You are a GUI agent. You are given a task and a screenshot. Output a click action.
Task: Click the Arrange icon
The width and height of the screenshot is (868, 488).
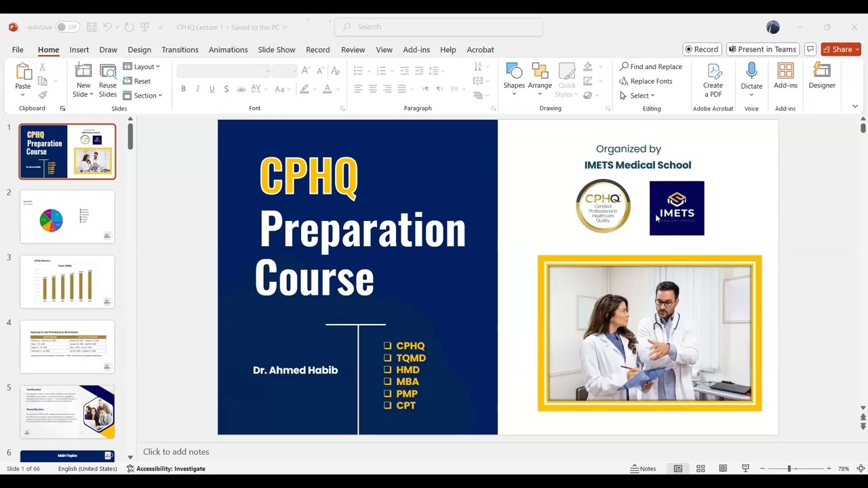(540, 71)
